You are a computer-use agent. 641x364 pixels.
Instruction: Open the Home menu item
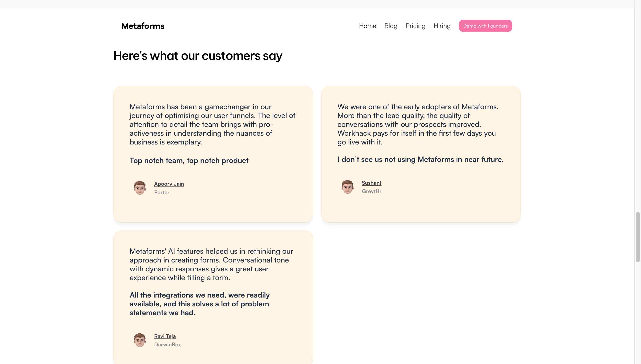(367, 26)
